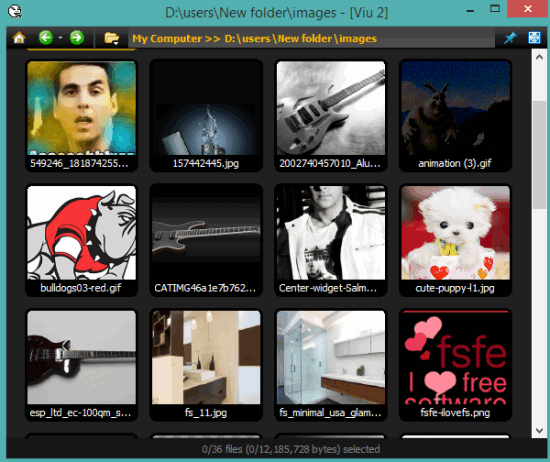This screenshot has height=462, width=550.
Task: Navigate forward with green right arrow
Action: tap(77, 38)
